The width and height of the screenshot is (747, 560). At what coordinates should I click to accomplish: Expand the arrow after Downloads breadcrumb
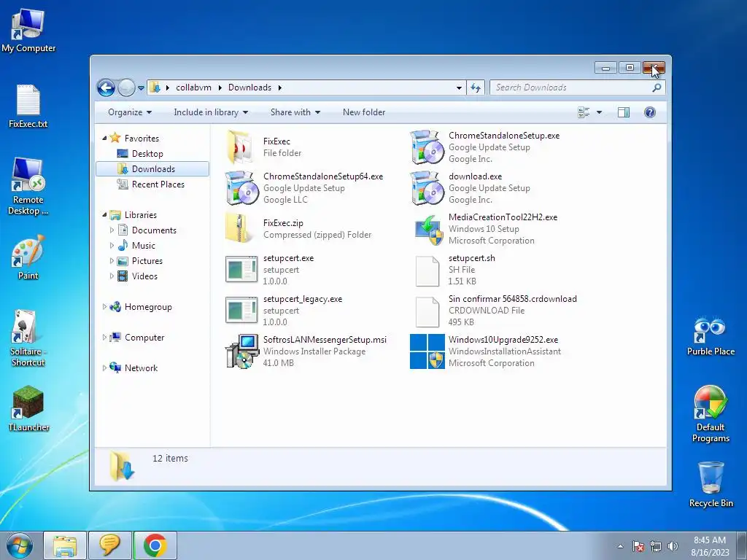[x=279, y=87]
